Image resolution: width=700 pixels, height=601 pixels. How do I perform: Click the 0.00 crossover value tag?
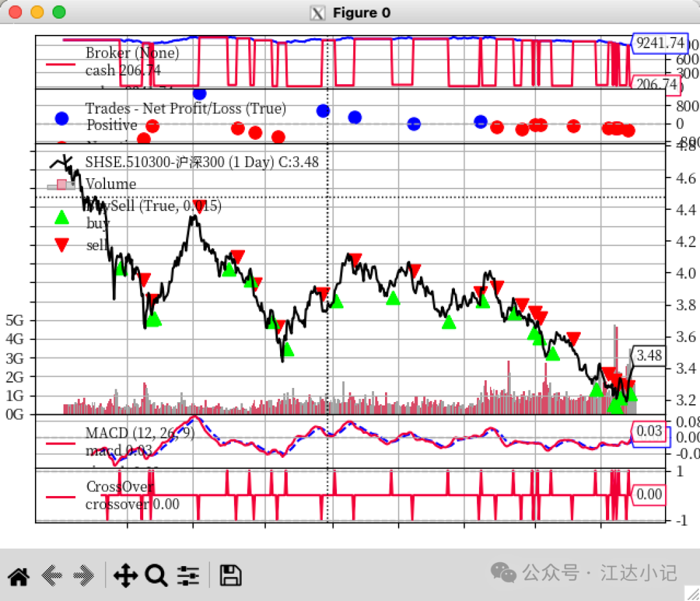point(649,495)
